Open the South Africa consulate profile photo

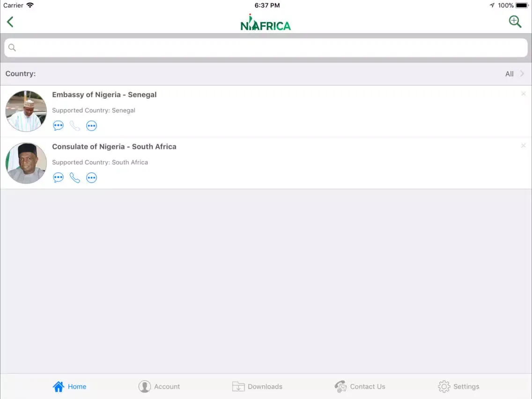click(26, 163)
